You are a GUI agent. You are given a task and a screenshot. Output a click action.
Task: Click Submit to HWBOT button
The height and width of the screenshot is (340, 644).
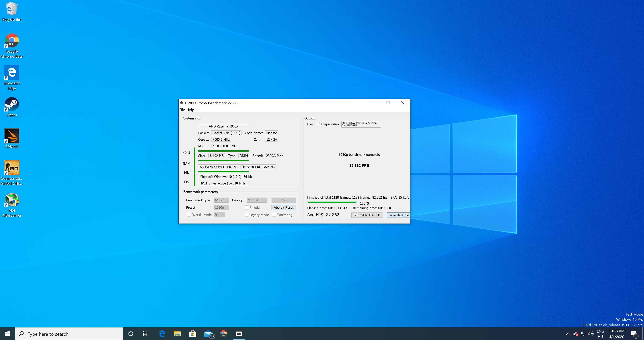367,215
